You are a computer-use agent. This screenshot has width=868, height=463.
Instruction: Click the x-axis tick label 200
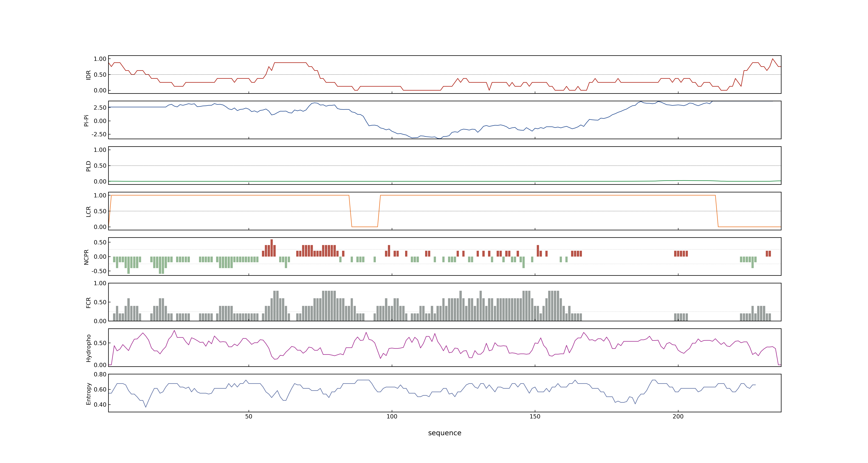pyautogui.click(x=678, y=416)
